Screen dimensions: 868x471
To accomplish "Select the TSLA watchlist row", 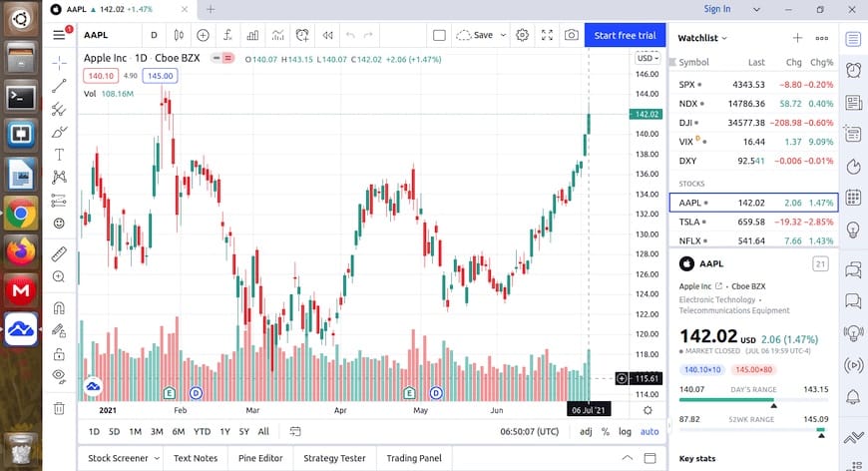I will coord(753,222).
